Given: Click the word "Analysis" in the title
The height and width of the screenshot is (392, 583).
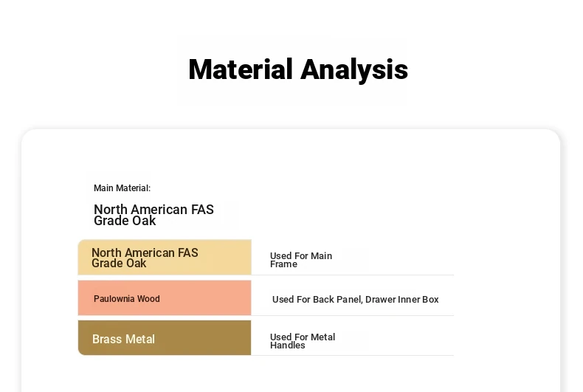Looking at the screenshot, I should 354,69.
